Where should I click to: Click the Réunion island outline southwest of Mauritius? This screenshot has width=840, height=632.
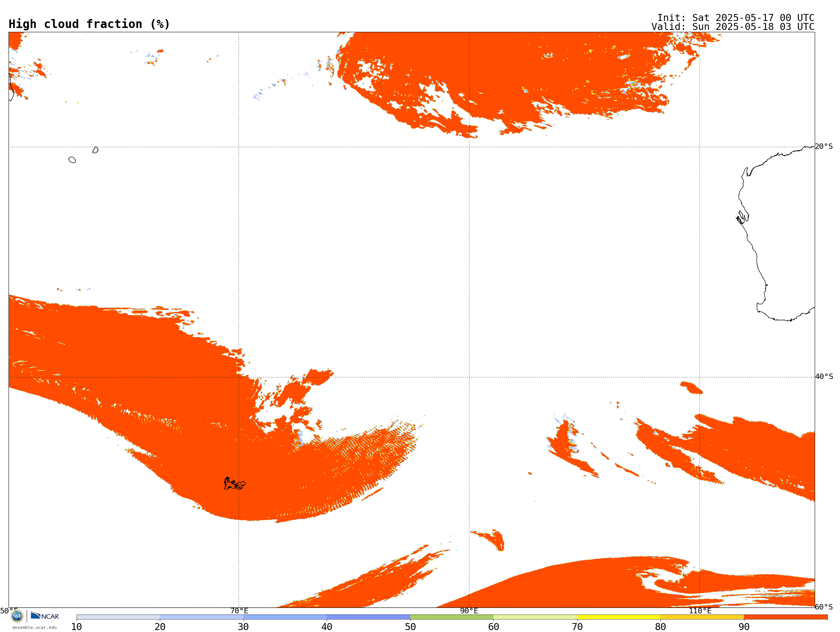(x=72, y=160)
